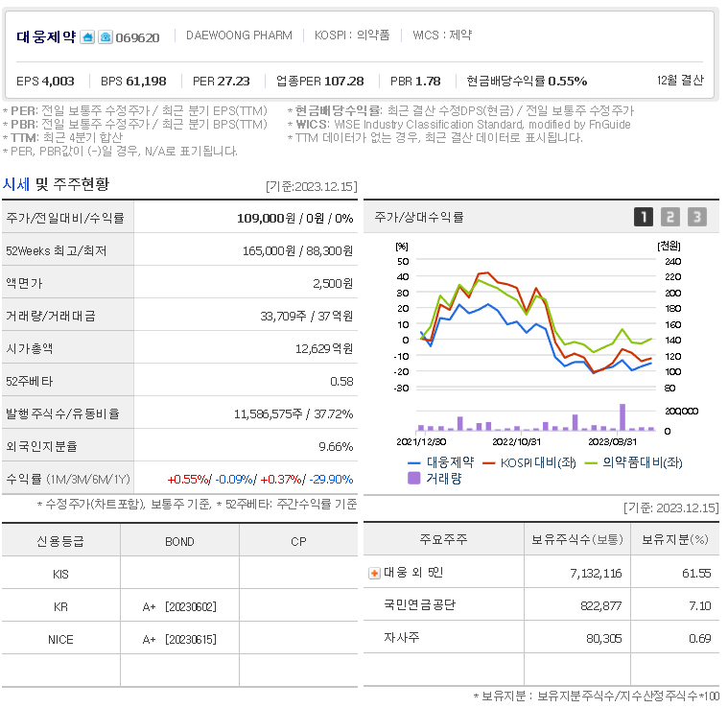Image resolution: width=728 pixels, height=708 pixels.
Task: Click the 6M return +0.37%
Action: click(281, 479)
